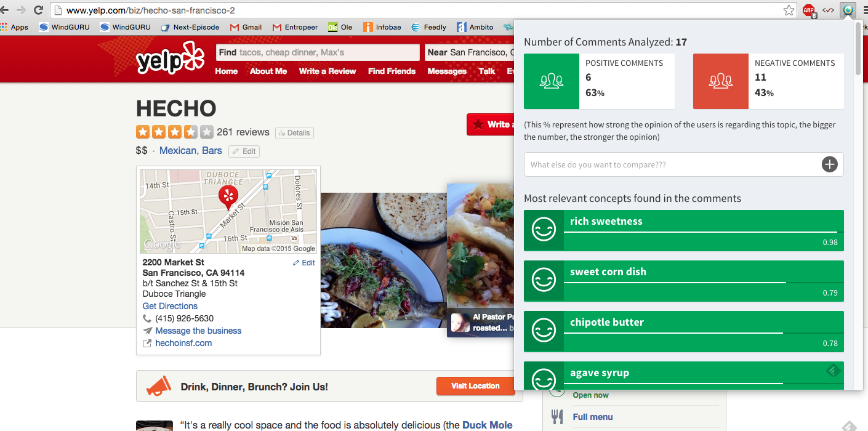Open the AdBlock Plus extension icon
The width and height of the screenshot is (868, 431).
click(x=809, y=10)
